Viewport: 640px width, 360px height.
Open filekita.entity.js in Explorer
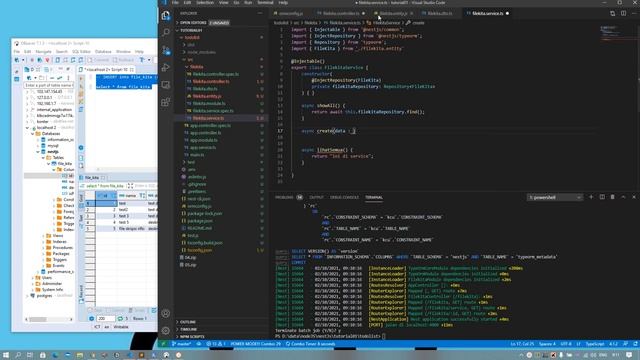tap(207, 96)
